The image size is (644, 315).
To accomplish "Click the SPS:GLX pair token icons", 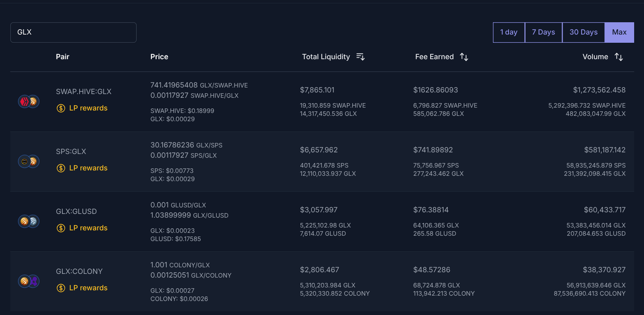I will point(29,162).
